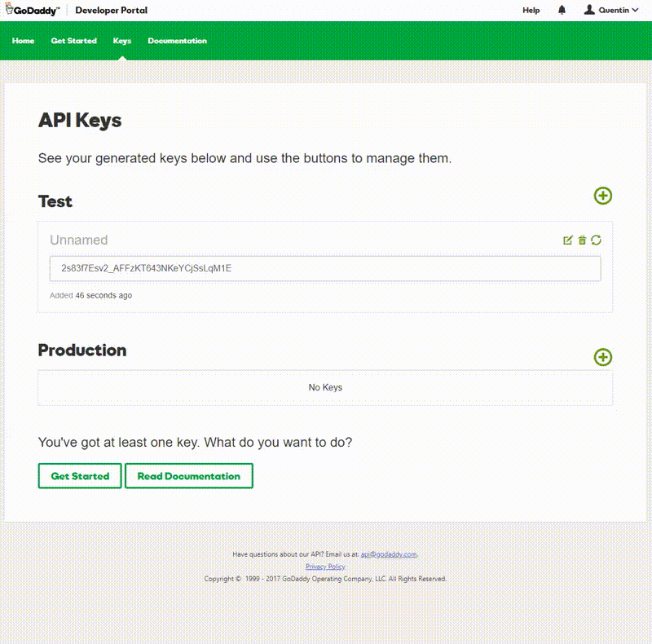Create a new Production API key

(x=602, y=357)
